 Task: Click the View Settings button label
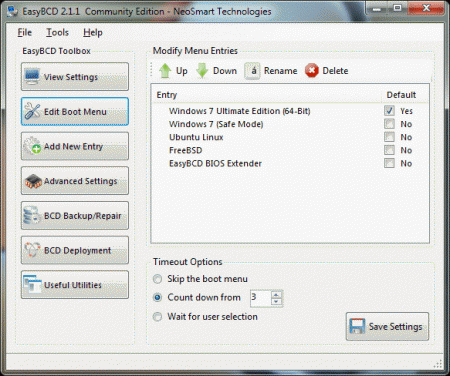71,77
